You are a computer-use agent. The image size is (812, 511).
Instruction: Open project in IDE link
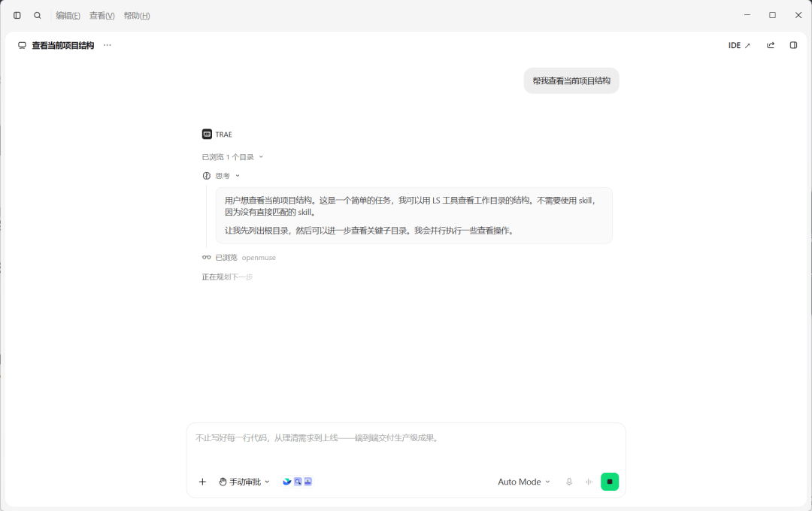[x=739, y=46]
